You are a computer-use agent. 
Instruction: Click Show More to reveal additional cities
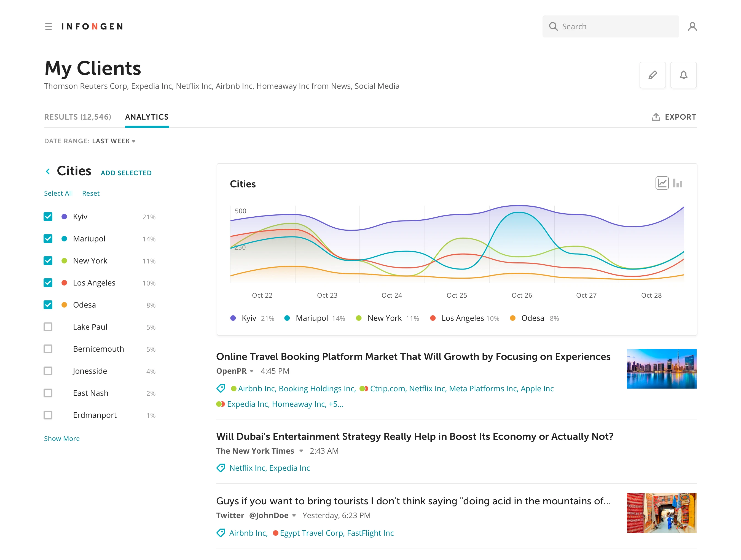(x=62, y=438)
